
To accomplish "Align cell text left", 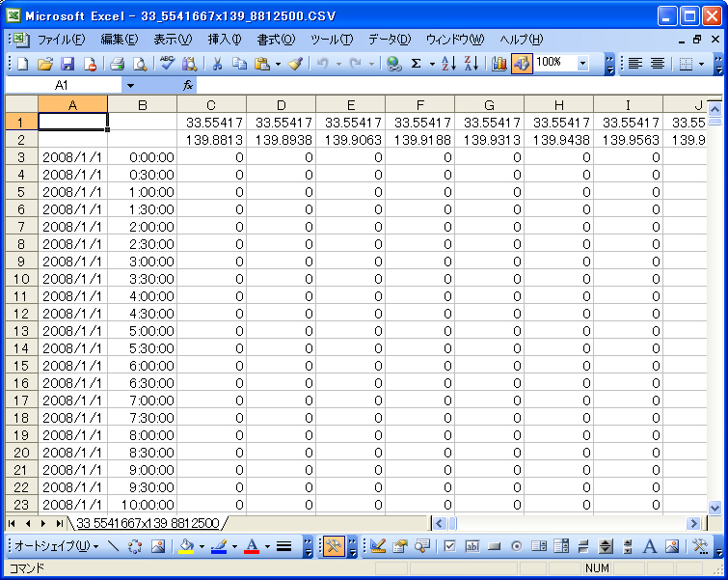I will [x=635, y=64].
